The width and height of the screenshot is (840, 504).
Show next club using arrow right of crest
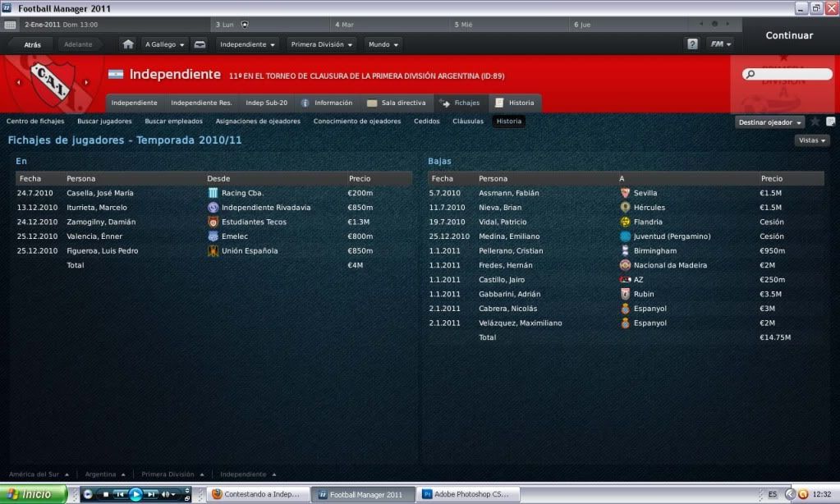click(x=86, y=82)
